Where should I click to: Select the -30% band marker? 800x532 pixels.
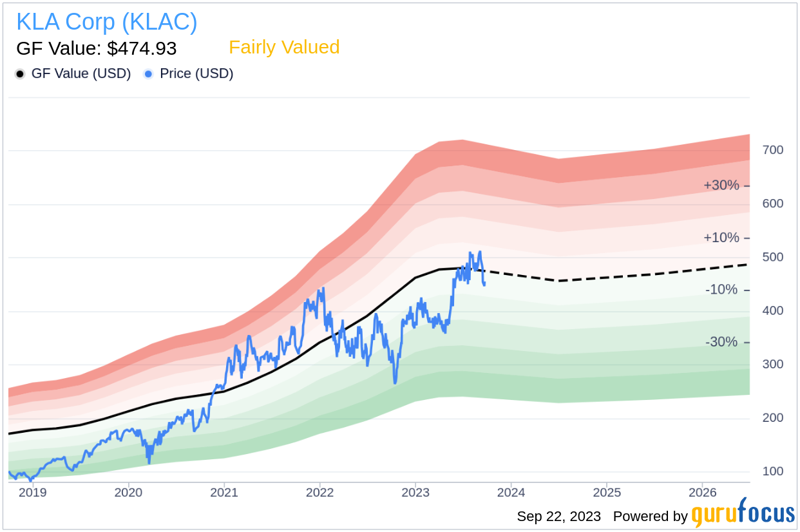click(721, 342)
